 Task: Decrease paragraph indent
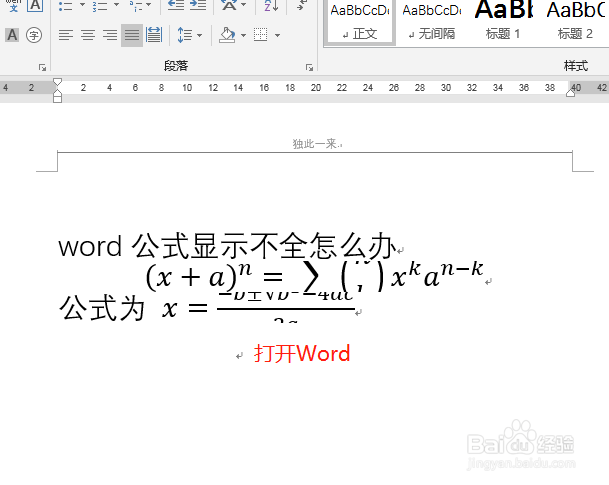pyautogui.click(x=176, y=5)
